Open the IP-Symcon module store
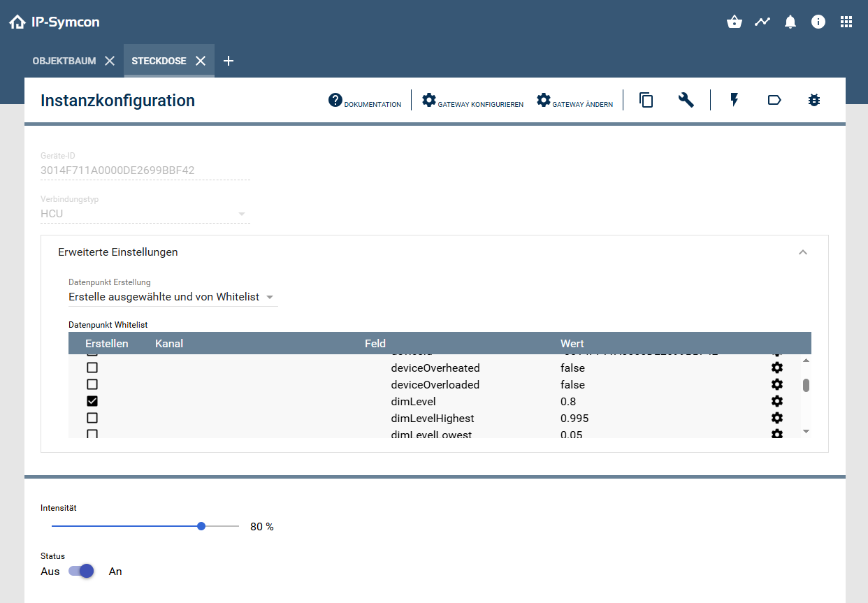868x603 pixels. (735, 22)
